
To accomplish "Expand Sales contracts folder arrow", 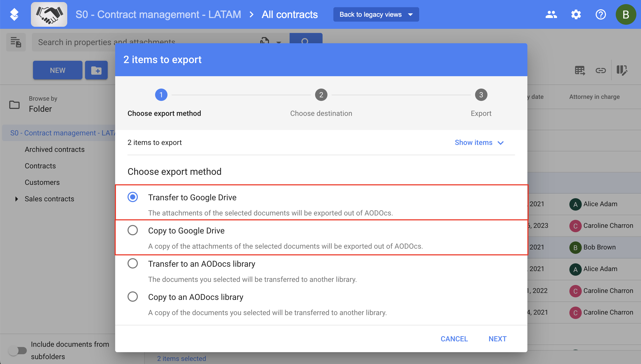I will click(16, 199).
